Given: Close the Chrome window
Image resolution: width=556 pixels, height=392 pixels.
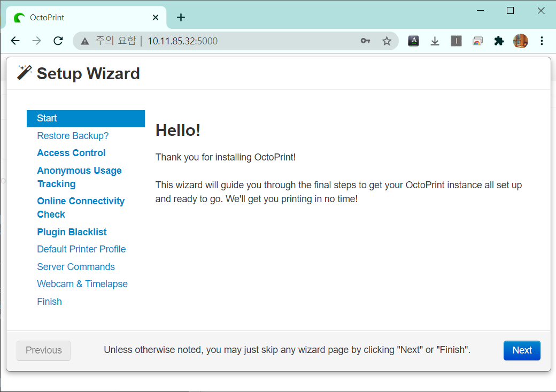Looking at the screenshot, I should pos(540,11).
